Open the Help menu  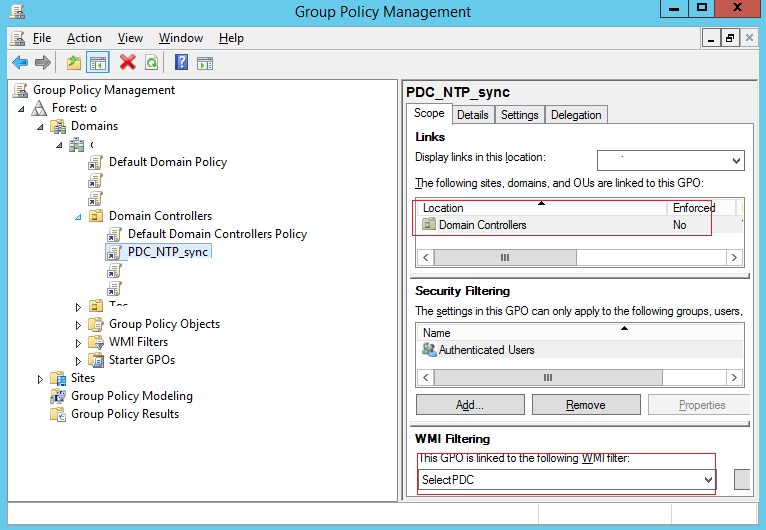(231, 38)
